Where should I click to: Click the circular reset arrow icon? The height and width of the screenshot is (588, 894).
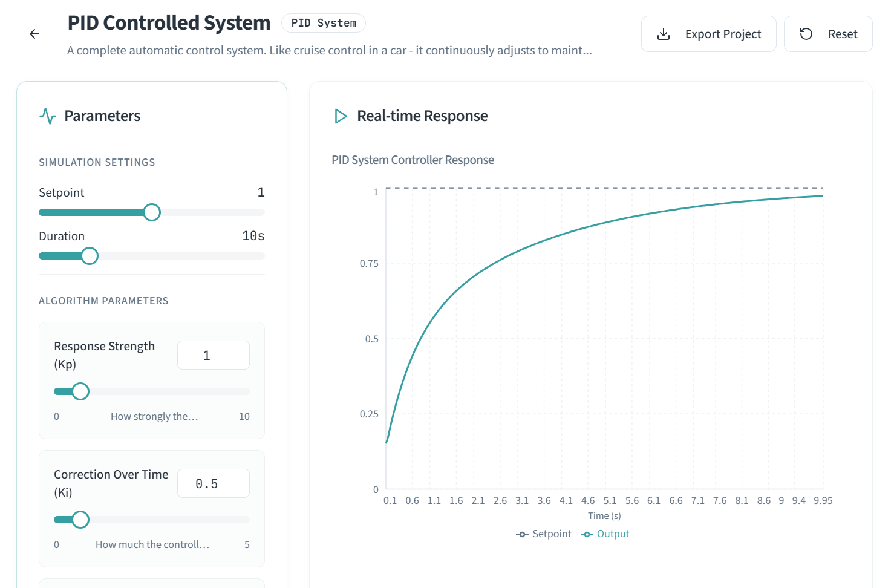pos(806,34)
